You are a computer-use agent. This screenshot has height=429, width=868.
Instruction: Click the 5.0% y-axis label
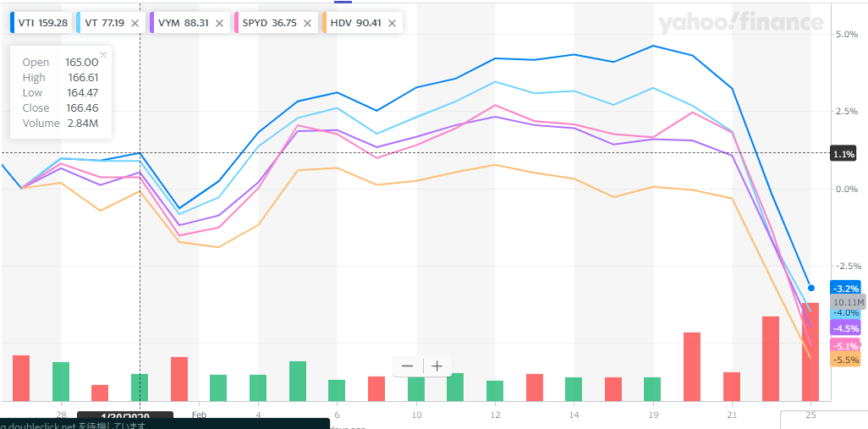[x=846, y=35]
